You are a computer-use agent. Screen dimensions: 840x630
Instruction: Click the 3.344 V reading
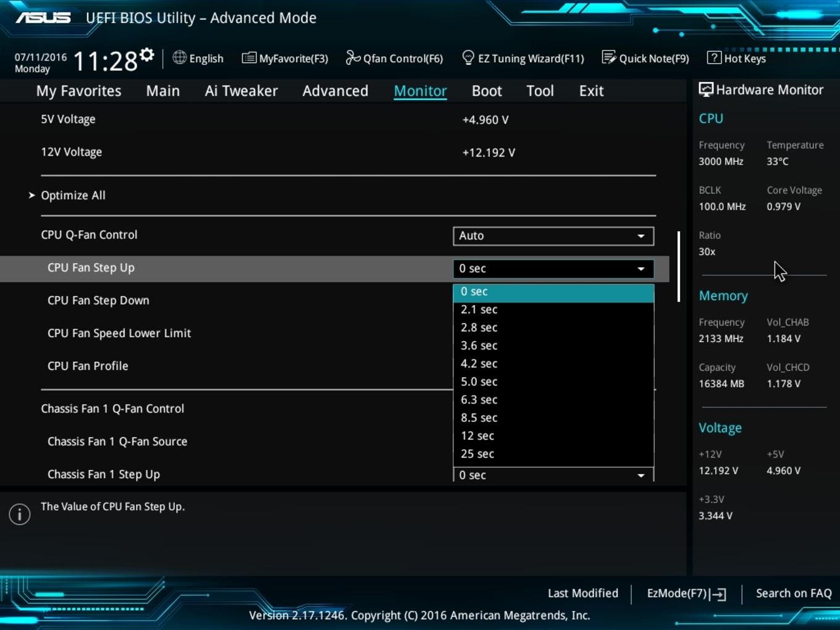coord(715,516)
